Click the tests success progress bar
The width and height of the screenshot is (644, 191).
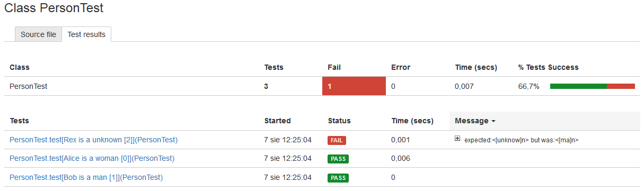coord(593,86)
